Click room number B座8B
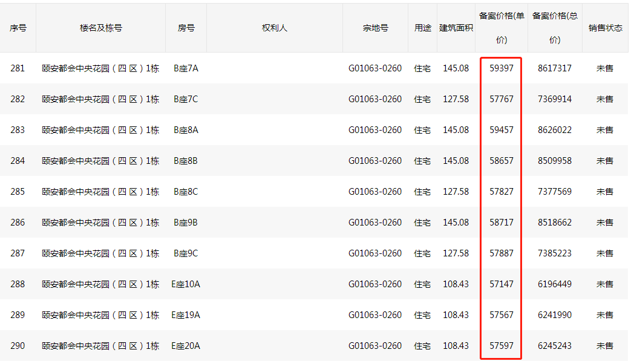 (x=186, y=161)
